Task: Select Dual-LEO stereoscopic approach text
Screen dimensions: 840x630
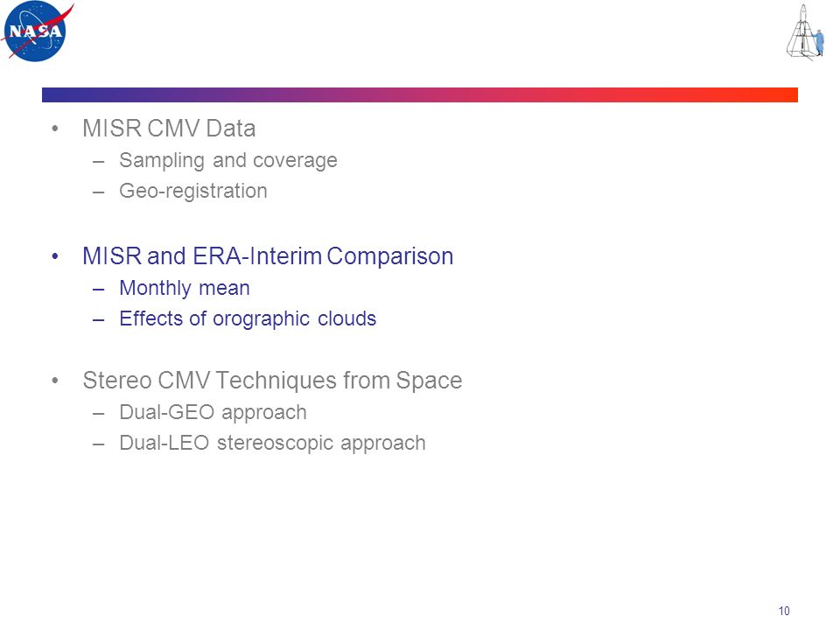Action: (x=272, y=443)
